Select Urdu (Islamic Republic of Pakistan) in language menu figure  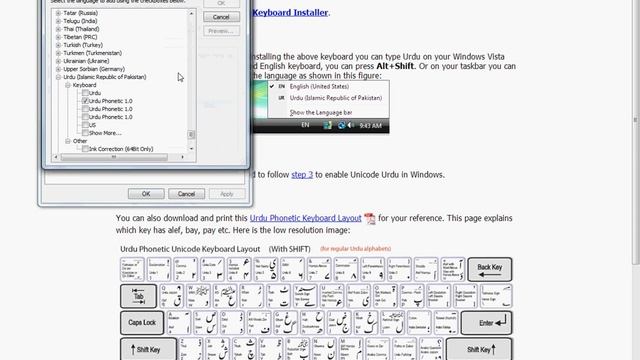pyautogui.click(x=336, y=98)
